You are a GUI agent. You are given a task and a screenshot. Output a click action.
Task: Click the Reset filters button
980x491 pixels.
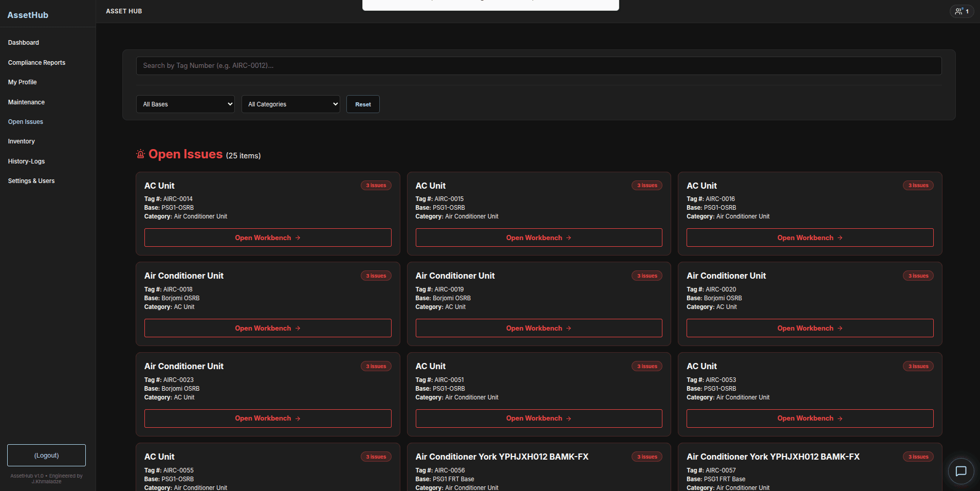tap(363, 104)
